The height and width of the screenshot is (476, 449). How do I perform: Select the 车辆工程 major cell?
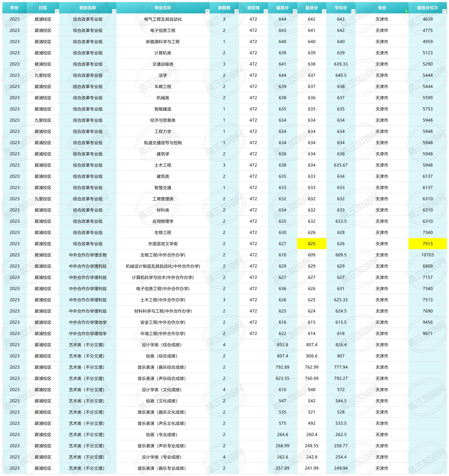[163, 86]
